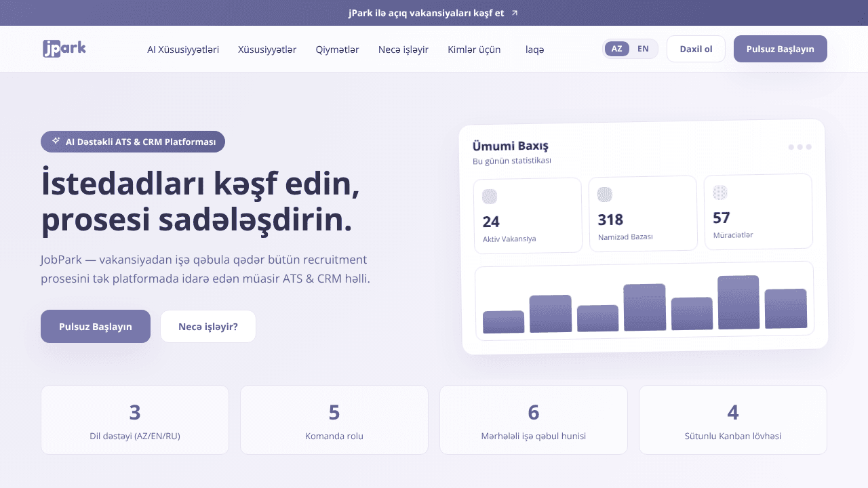The image size is (868, 488).
Task: Click Daxil ol button
Action: tap(696, 49)
